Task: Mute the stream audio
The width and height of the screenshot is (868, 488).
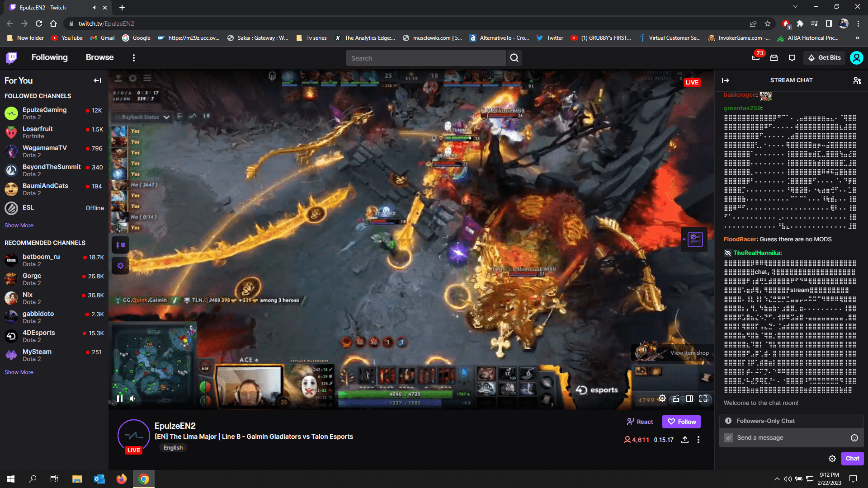Action: pyautogui.click(x=132, y=399)
